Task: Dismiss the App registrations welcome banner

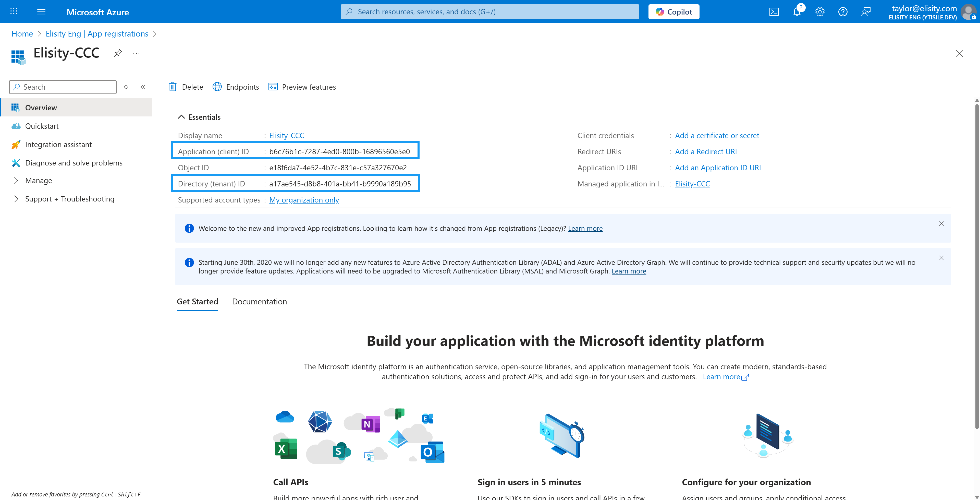Action: [941, 224]
